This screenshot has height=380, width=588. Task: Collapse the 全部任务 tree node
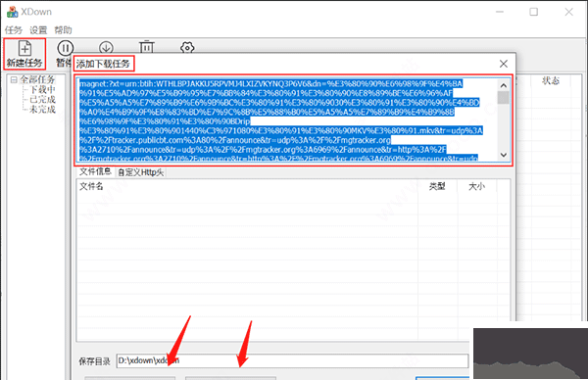tap(14, 80)
